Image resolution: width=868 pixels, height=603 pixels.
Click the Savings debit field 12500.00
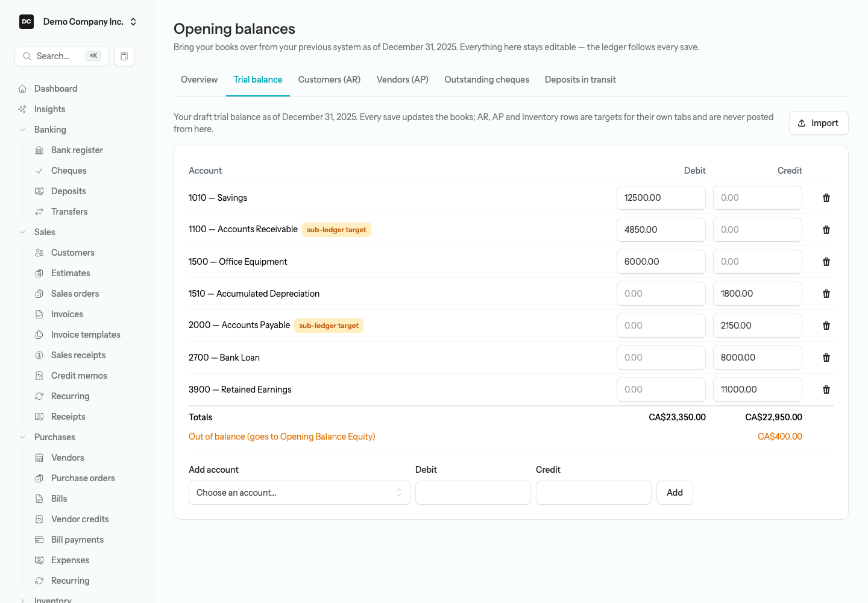pos(661,198)
